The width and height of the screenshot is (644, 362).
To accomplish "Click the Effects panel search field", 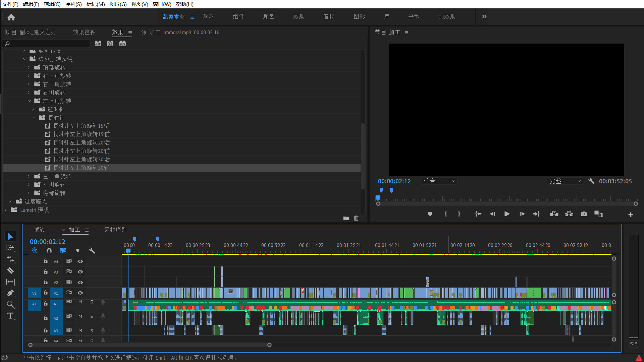I will (x=46, y=44).
